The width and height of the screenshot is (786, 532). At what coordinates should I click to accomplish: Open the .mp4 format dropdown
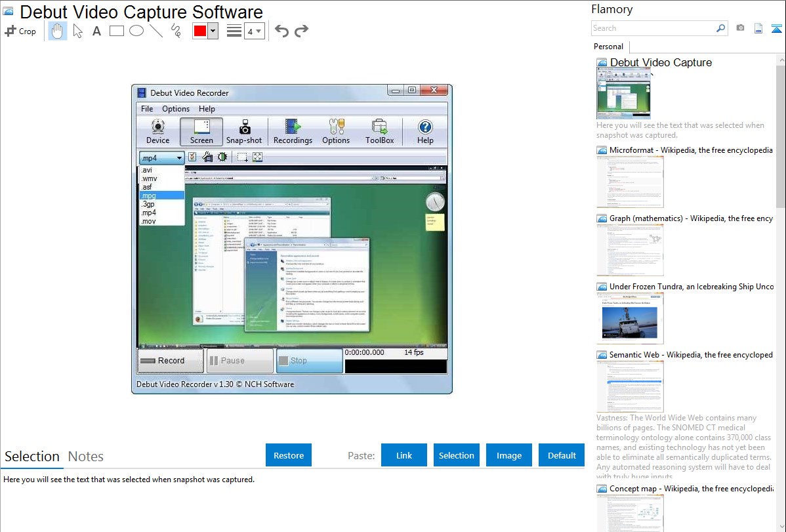coord(161,158)
